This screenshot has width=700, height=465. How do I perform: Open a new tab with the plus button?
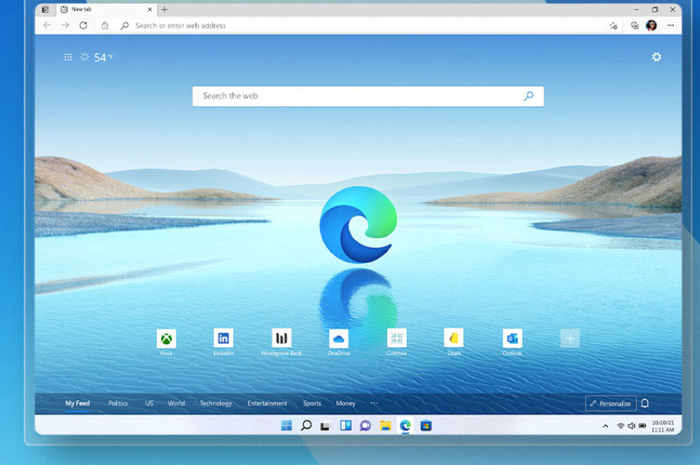164,9
